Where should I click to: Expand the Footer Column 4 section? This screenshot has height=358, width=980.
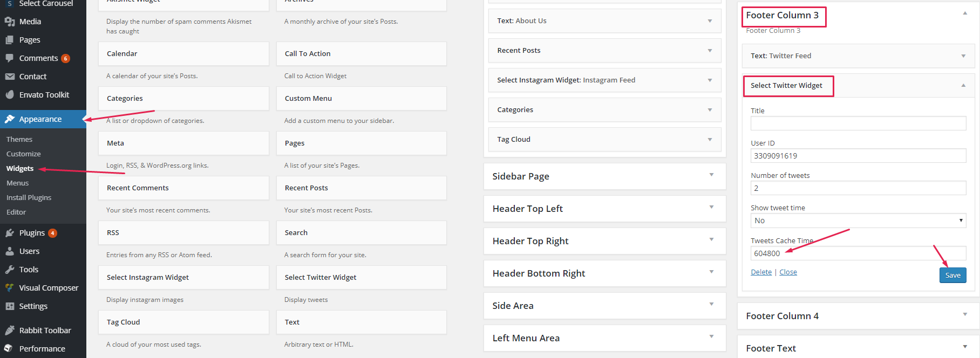(965, 314)
